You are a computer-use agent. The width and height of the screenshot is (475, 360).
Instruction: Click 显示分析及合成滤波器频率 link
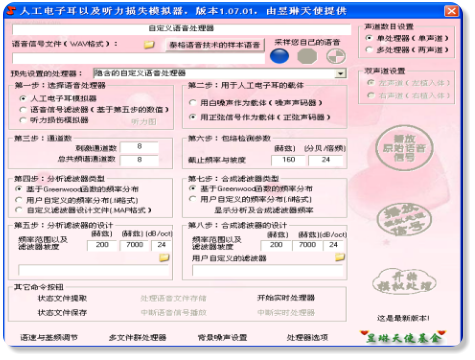pos(264,210)
